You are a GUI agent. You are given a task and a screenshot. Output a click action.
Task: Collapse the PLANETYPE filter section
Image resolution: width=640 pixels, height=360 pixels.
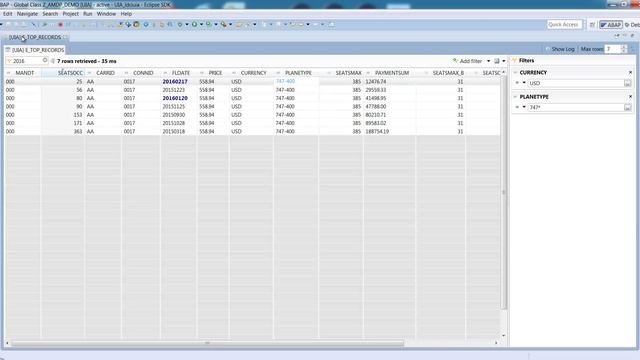[515, 97]
